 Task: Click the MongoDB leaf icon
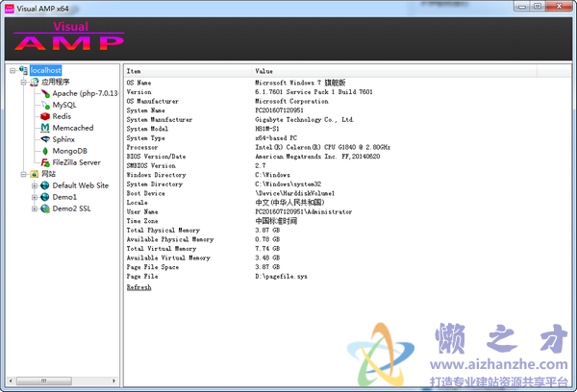click(x=45, y=151)
